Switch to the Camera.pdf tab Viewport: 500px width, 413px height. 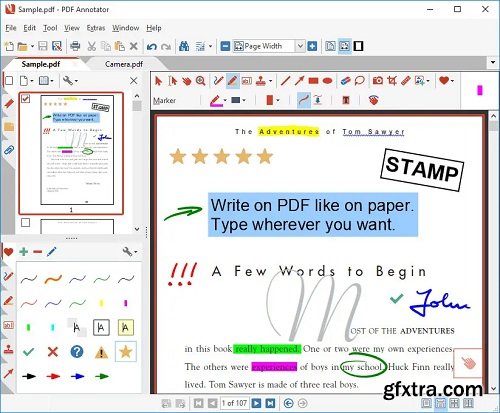click(124, 64)
